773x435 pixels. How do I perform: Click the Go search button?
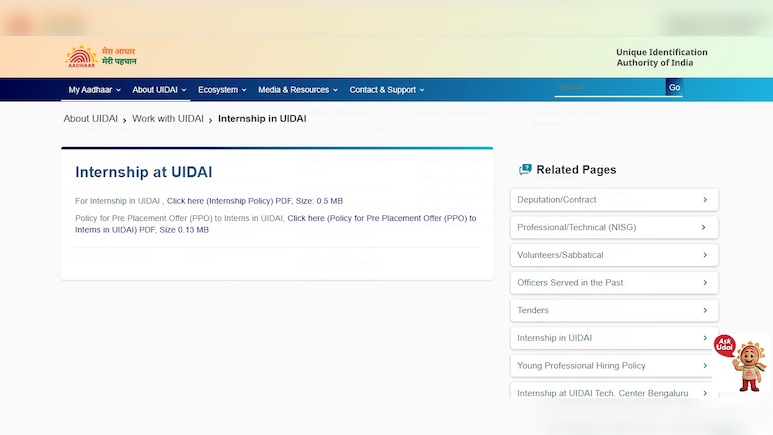(674, 87)
